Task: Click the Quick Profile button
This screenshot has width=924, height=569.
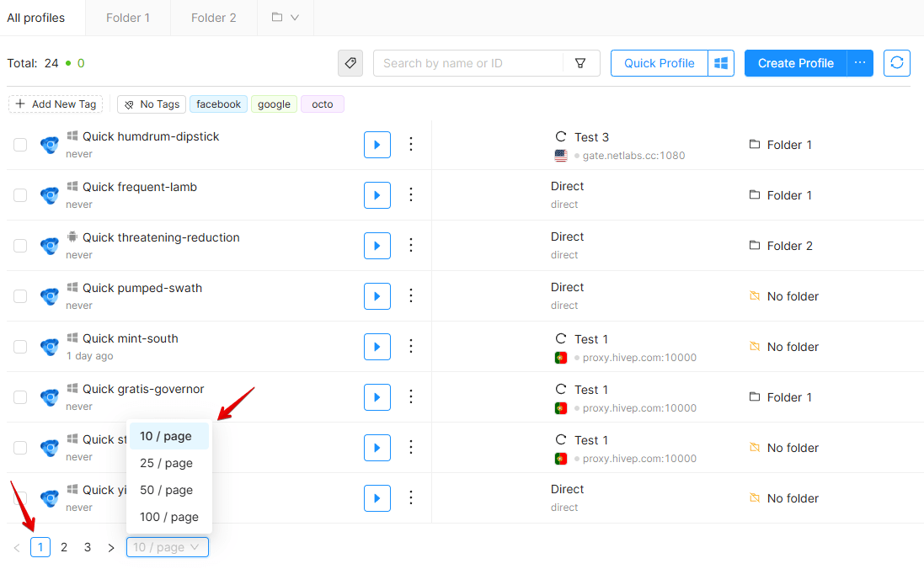Action: (659, 63)
